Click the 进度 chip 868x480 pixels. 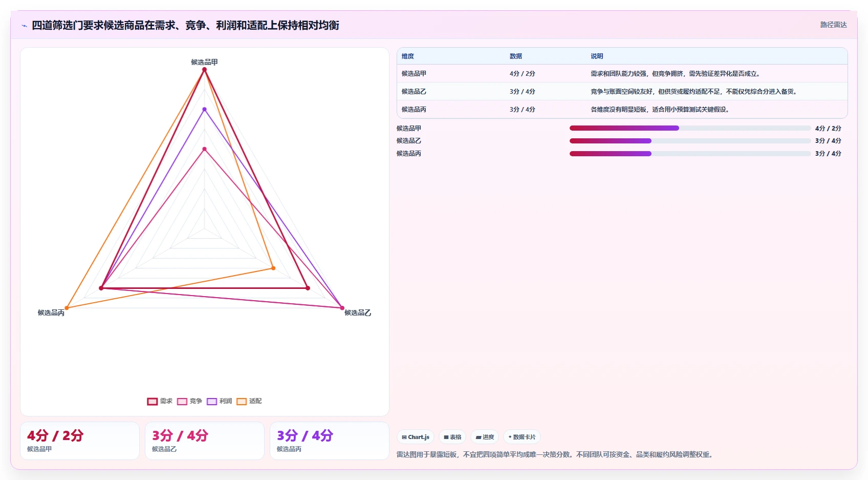[x=485, y=437]
